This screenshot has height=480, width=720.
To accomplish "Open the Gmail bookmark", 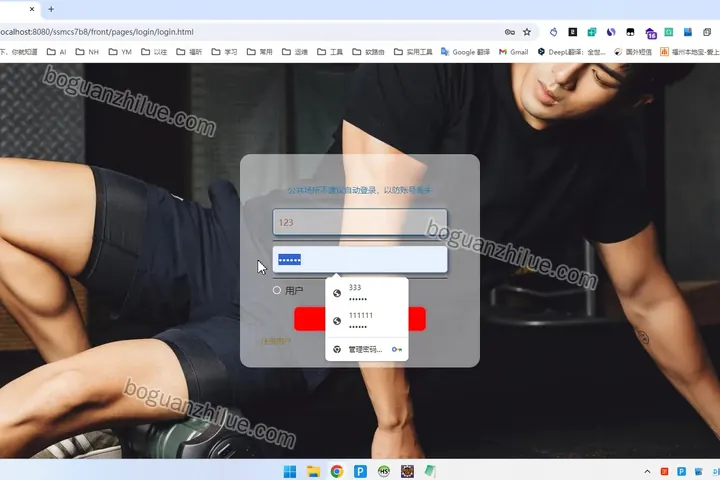I will (x=513, y=52).
